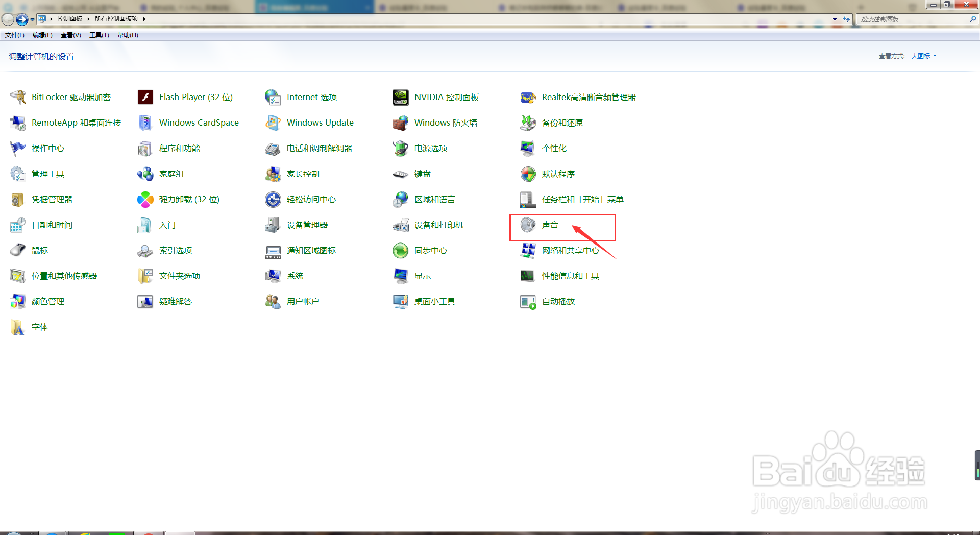Go to the previous page with the Back arrow

[x=8, y=19]
